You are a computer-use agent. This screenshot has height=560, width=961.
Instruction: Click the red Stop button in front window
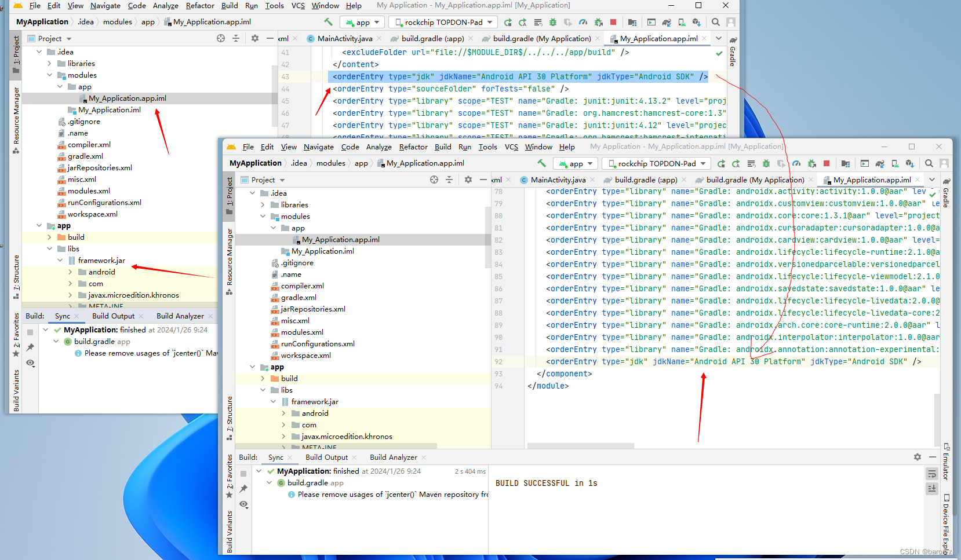coord(827,164)
